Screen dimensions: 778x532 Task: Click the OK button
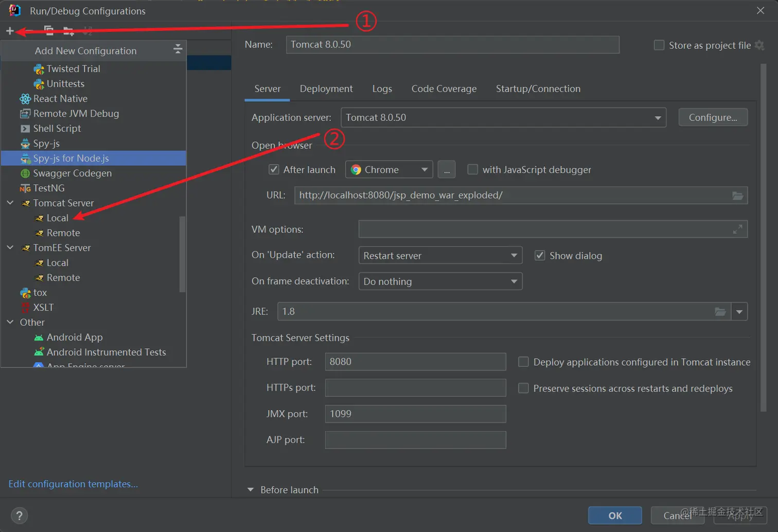[615, 516]
